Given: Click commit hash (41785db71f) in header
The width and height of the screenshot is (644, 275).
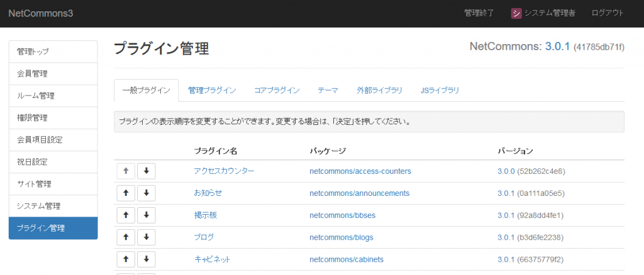Looking at the screenshot, I should click(599, 47).
